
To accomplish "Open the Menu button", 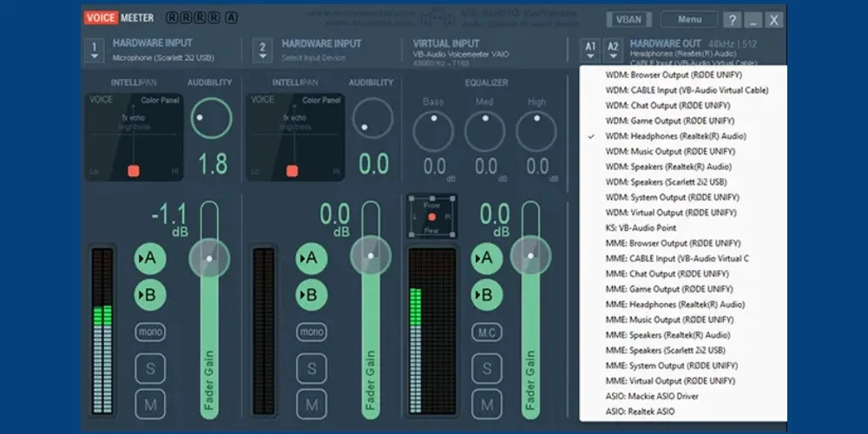I will tap(689, 19).
